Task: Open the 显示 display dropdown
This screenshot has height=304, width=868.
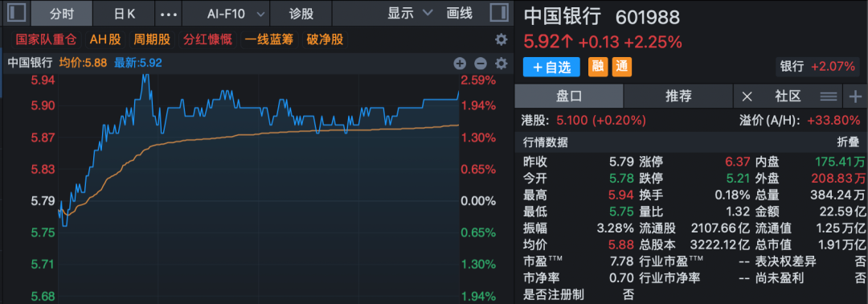Action: 410,14
